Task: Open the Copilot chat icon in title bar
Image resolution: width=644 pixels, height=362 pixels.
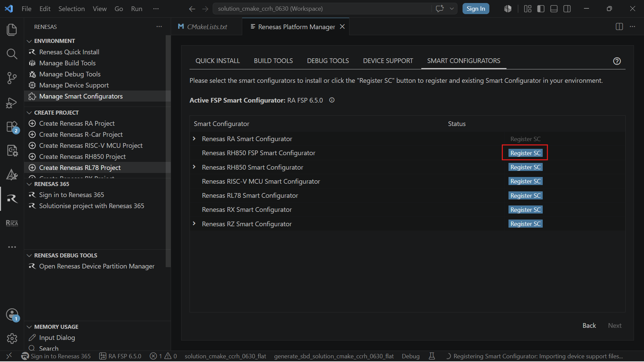Action: (440, 9)
